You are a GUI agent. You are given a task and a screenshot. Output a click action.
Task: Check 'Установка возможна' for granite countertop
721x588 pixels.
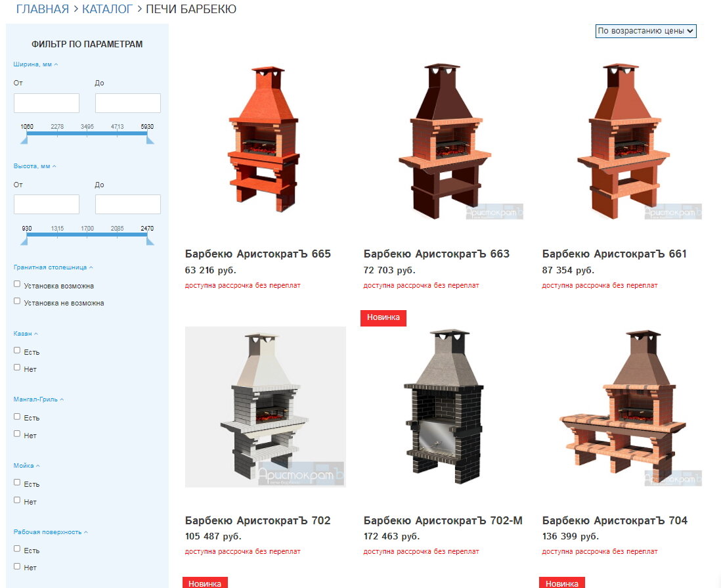coord(17,284)
